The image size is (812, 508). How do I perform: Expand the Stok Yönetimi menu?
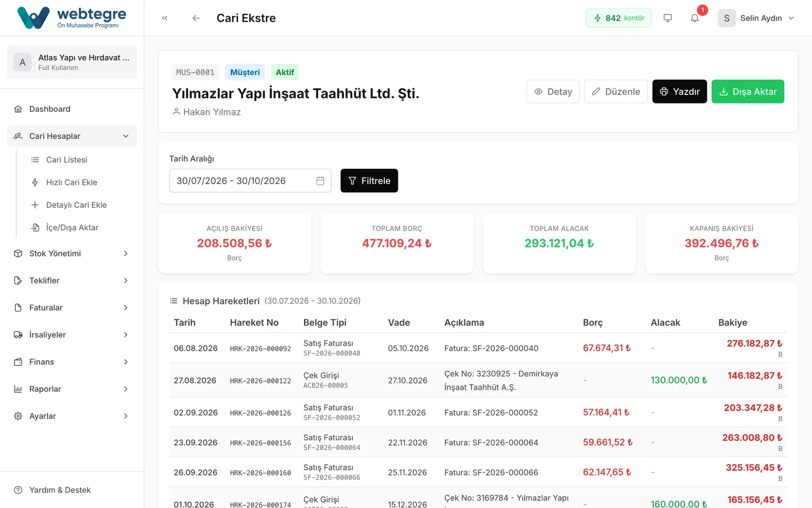click(x=72, y=253)
